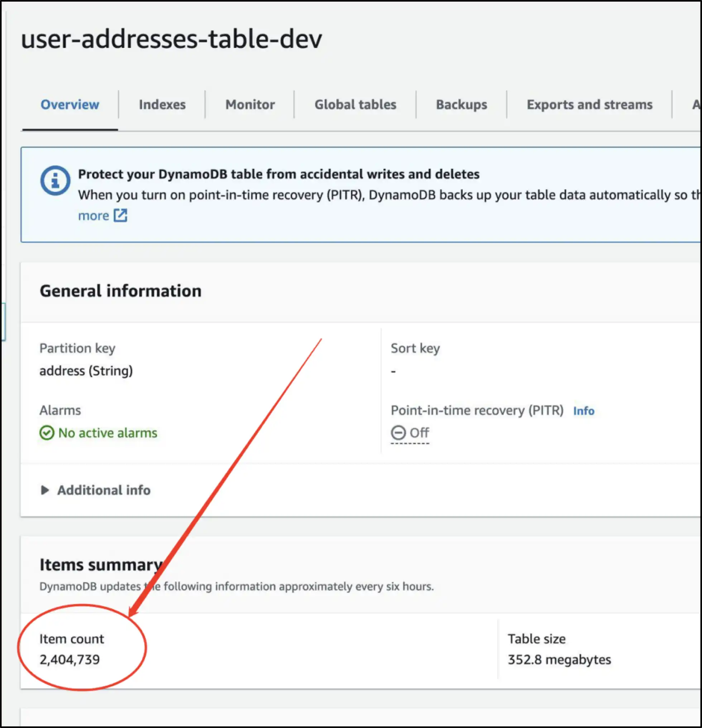Click the green check icon for alarms
Viewport: 702px width, 728px height.
47,433
